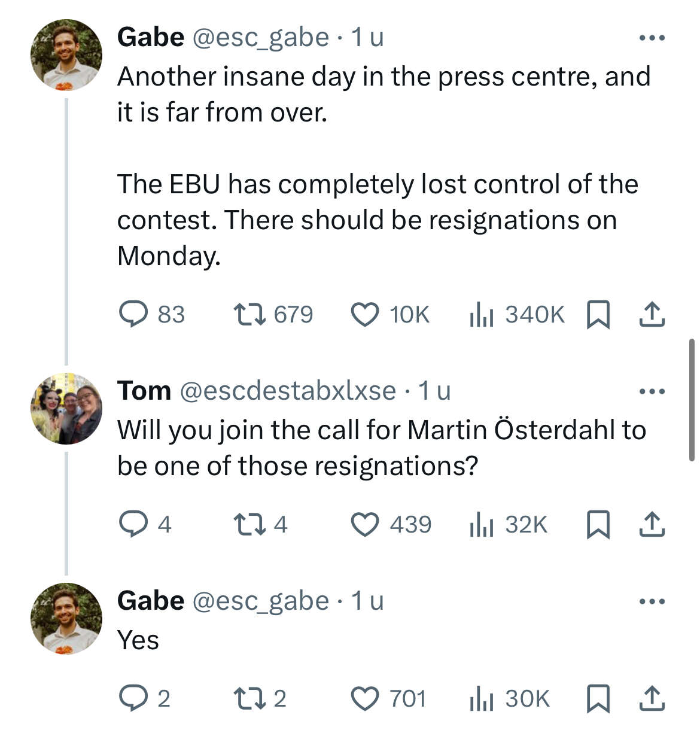Share Gabe's press centre tweet
This screenshot has width=700, height=730.
click(x=652, y=314)
